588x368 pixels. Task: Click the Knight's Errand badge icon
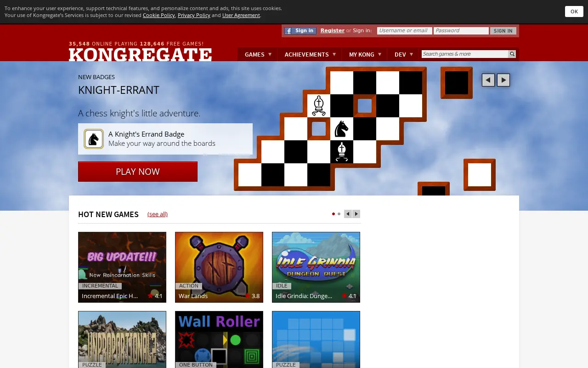[x=94, y=139]
